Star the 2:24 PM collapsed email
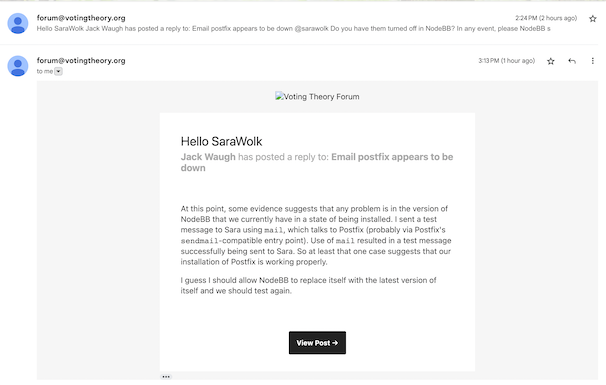This screenshot has width=606, height=385. (592, 19)
